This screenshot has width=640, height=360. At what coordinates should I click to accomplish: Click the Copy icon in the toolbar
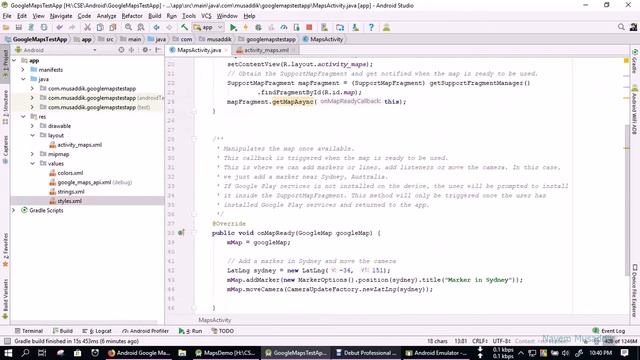[x=100, y=27]
